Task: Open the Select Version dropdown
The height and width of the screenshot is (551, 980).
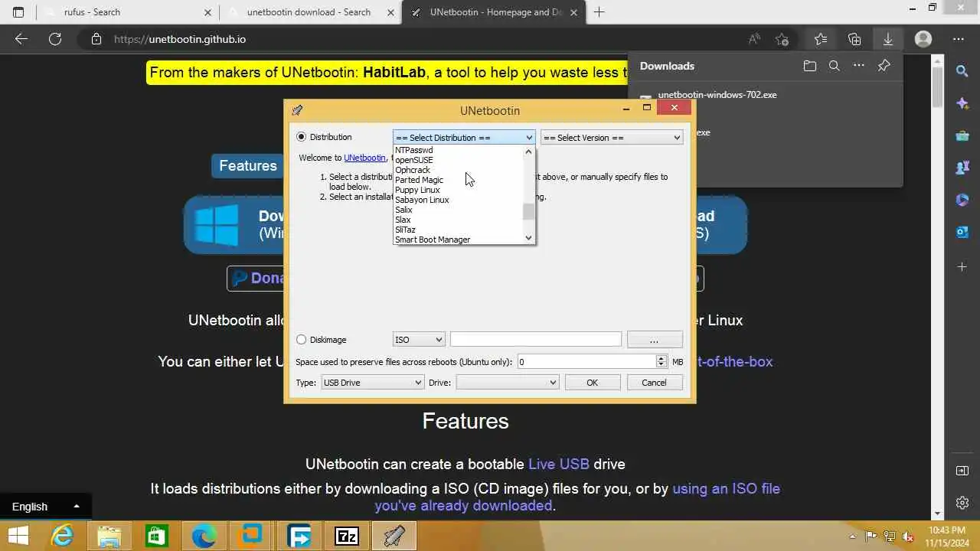Action: click(x=611, y=138)
